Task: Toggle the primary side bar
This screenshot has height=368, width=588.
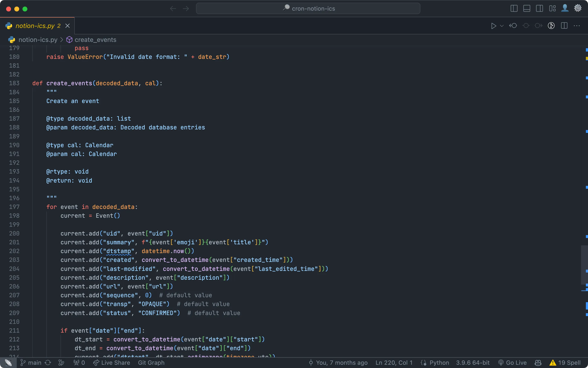Action: pos(514,9)
